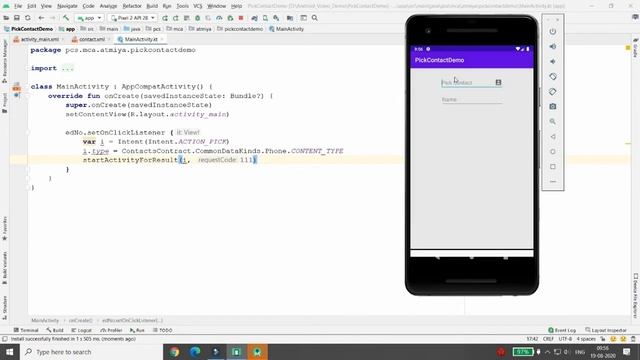Open the app run configuration dropdown
Viewport: 640px width, 360px height.
(89, 18)
